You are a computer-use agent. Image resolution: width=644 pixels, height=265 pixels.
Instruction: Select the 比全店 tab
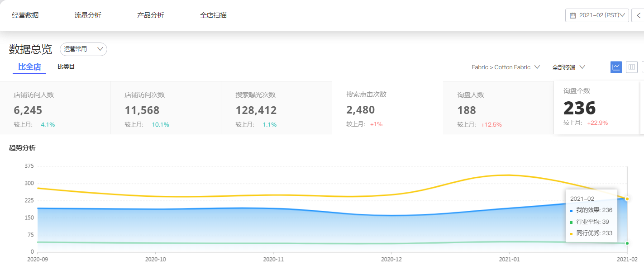click(29, 67)
